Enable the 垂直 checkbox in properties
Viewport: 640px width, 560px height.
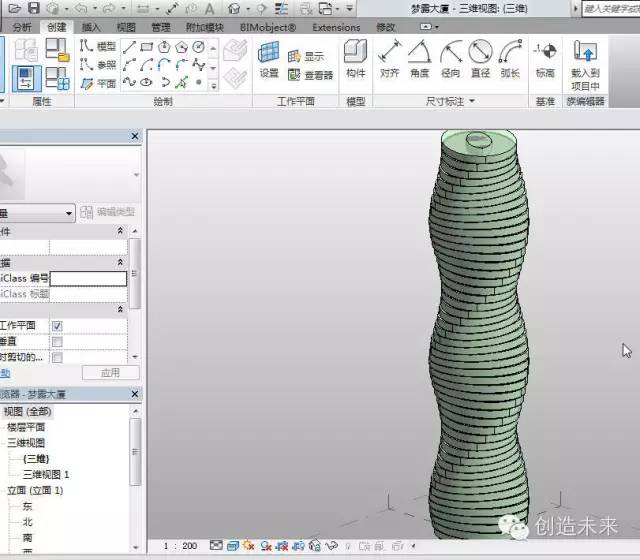57,341
